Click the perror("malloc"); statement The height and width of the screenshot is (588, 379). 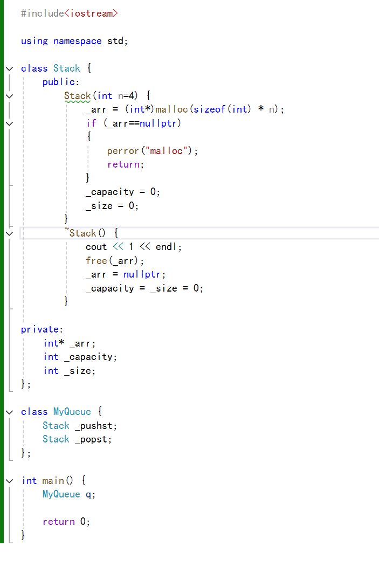point(153,151)
